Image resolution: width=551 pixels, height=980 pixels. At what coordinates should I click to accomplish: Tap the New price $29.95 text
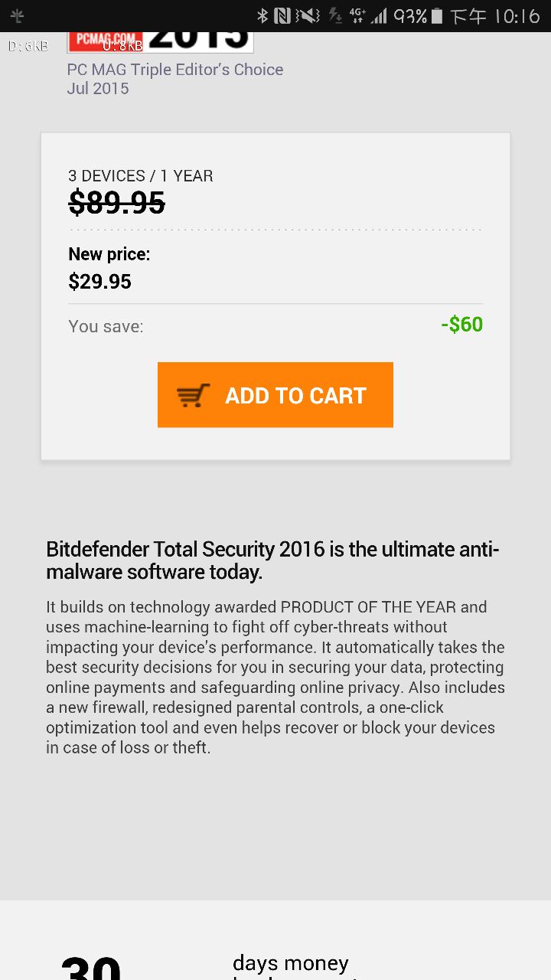pyautogui.click(x=99, y=281)
